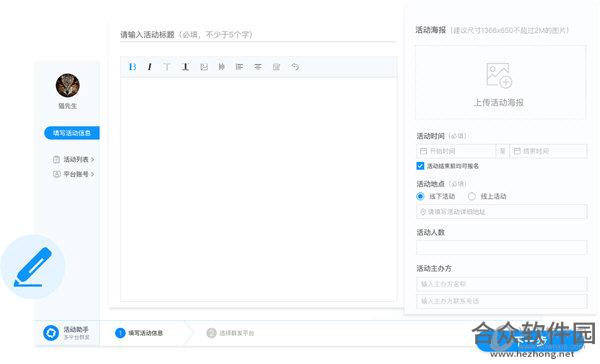Click the upload poster image icon
This screenshot has width=600, height=364.
click(x=499, y=75)
